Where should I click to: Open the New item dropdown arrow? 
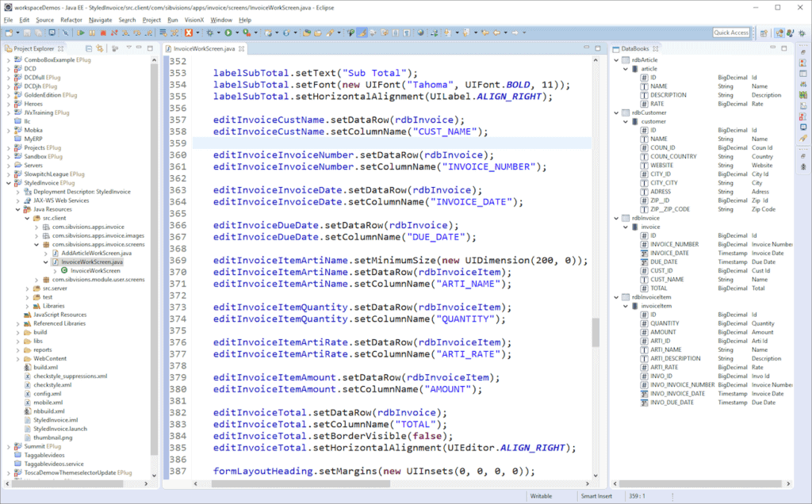pos(17,32)
